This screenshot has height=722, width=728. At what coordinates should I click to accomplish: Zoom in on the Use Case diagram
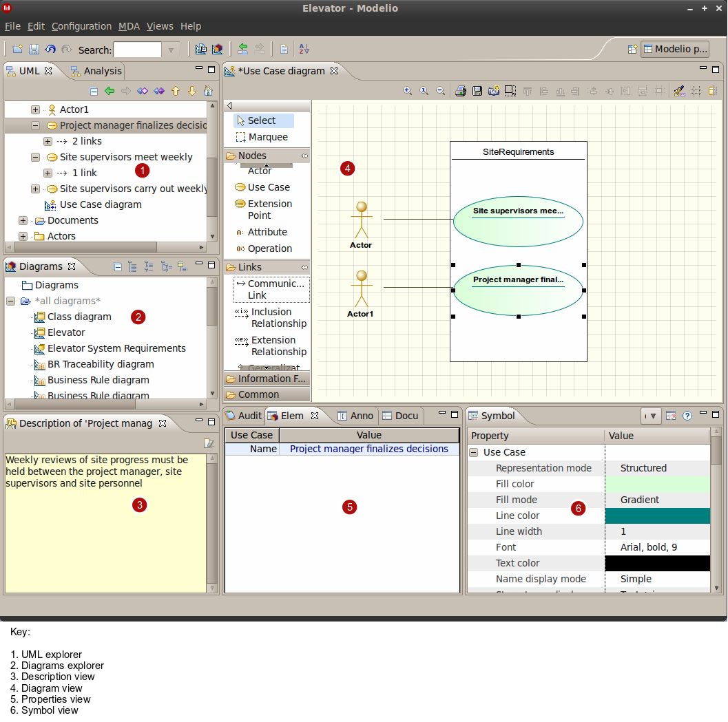click(x=407, y=91)
